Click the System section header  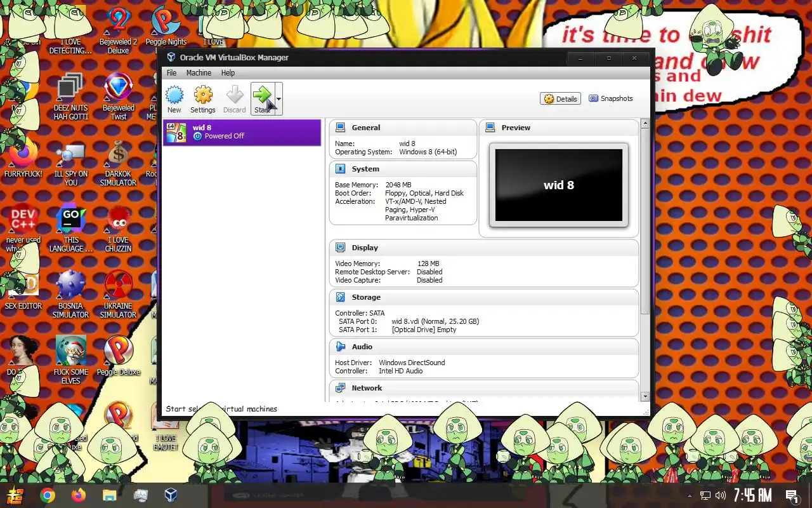pyautogui.click(x=365, y=169)
